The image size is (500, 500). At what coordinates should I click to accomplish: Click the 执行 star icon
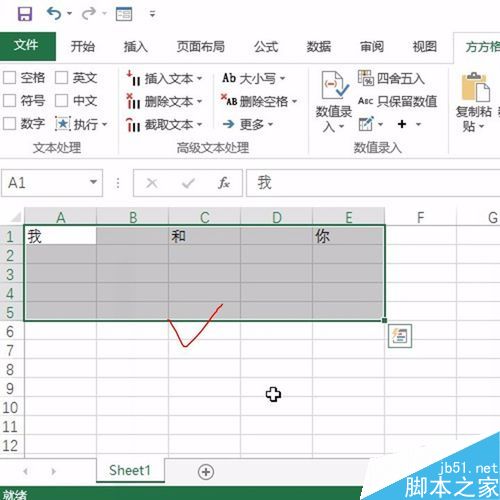click(63, 124)
